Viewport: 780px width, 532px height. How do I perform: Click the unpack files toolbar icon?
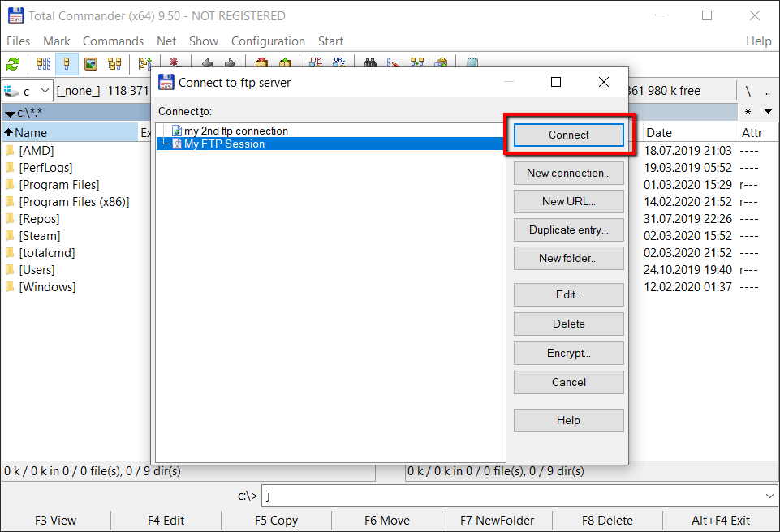pyautogui.click(x=285, y=62)
